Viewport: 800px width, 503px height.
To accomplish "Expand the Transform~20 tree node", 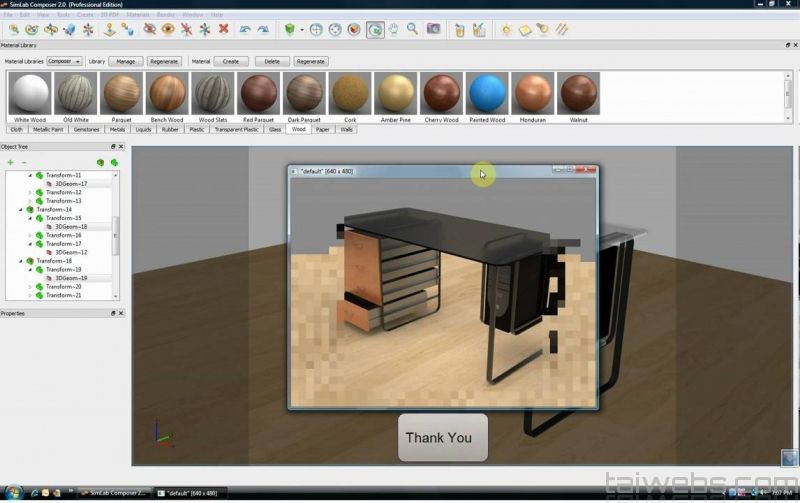I will point(30,287).
